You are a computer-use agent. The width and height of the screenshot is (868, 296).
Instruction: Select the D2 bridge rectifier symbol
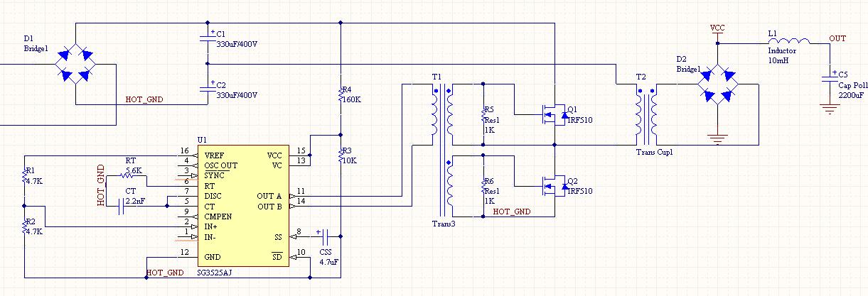coord(717,84)
